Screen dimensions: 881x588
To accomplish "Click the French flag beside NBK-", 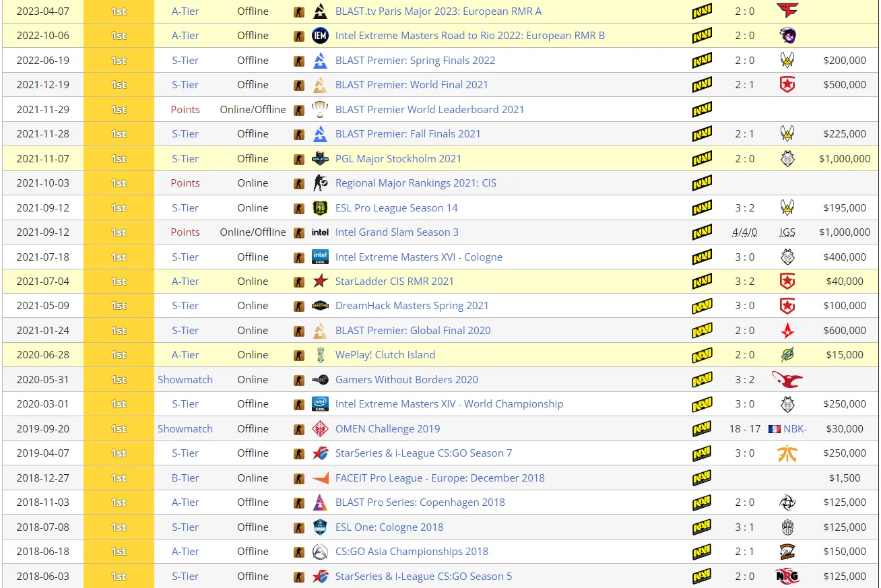I will (x=774, y=428).
